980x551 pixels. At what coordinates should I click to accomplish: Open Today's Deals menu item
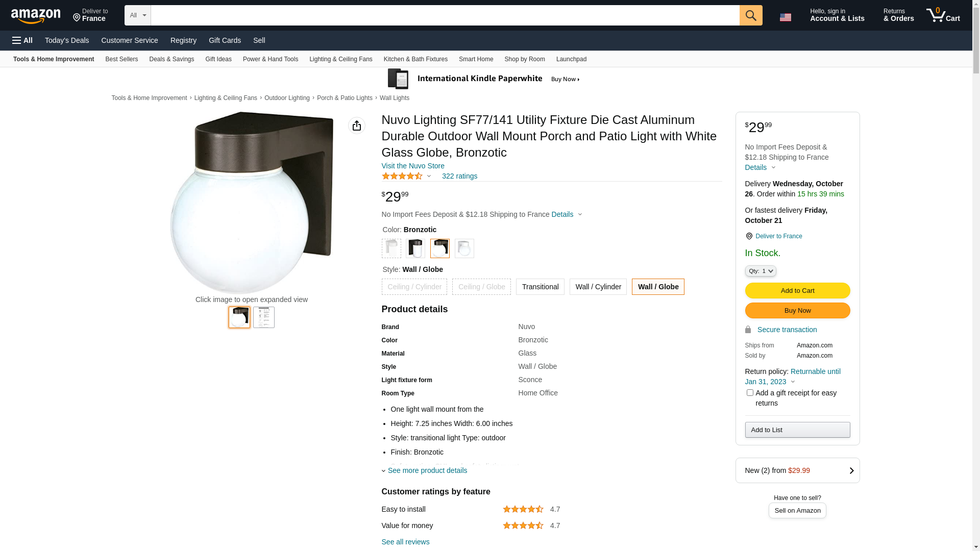[x=67, y=40]
